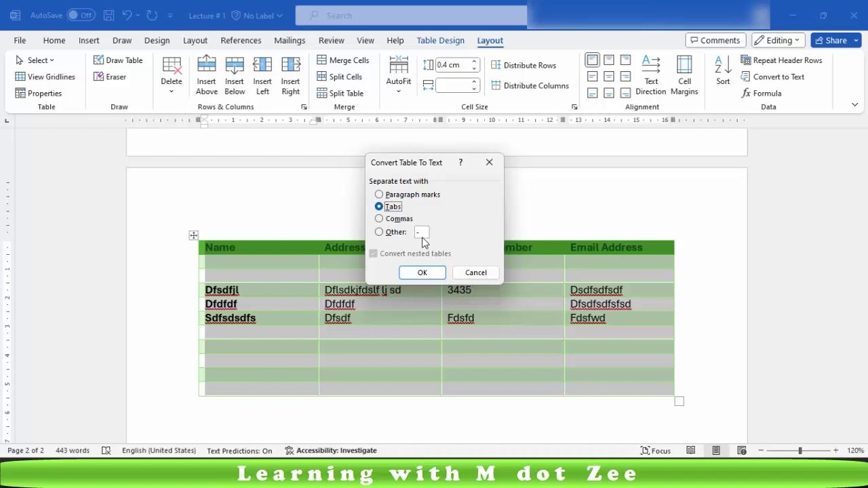Open Cell Margins settings
Viewport: 868px width, 488px height.
tap(684, 75)
